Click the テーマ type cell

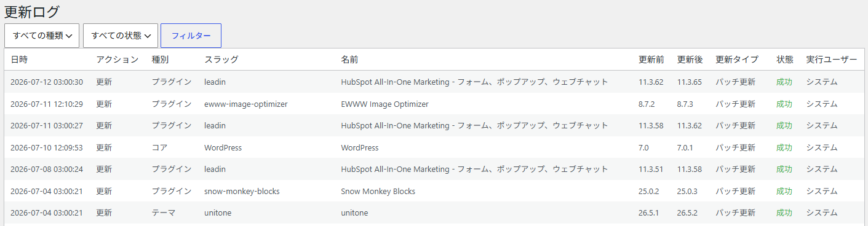pyautogui.click(x=164, y=213)
